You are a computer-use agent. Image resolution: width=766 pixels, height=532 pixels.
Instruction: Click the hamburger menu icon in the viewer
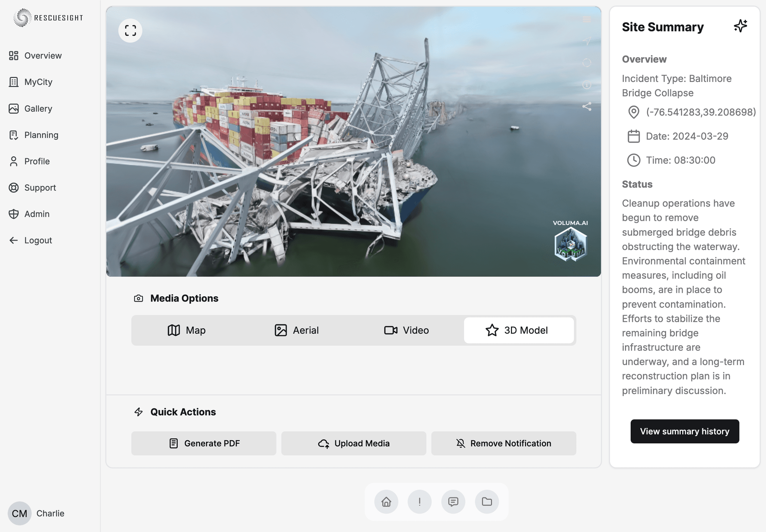click(x=587, y=19)
